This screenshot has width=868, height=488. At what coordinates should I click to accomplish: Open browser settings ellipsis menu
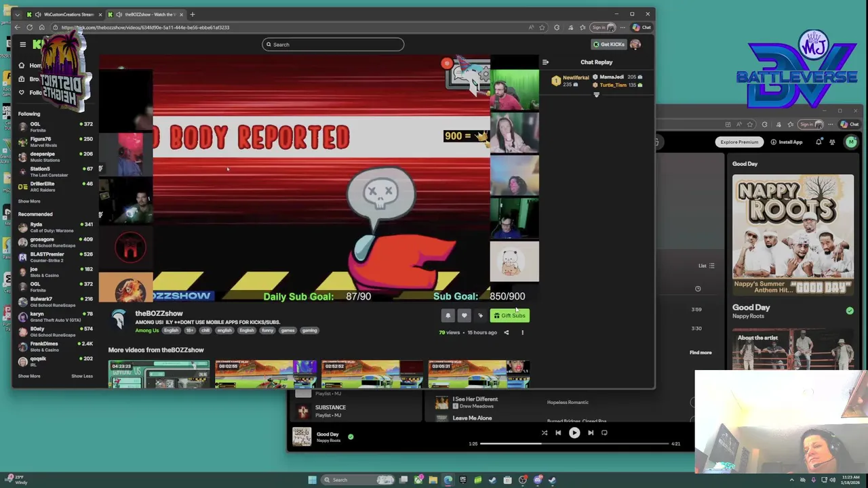click(623, 27)
